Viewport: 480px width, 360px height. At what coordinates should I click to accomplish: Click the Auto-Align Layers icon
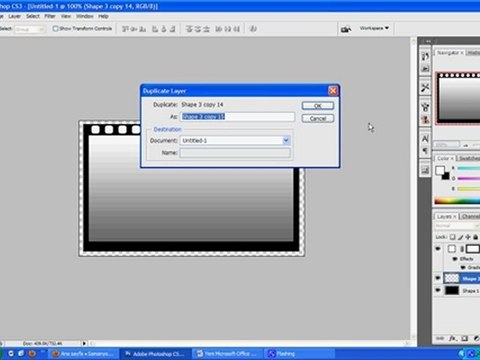[x=253, y=29]
